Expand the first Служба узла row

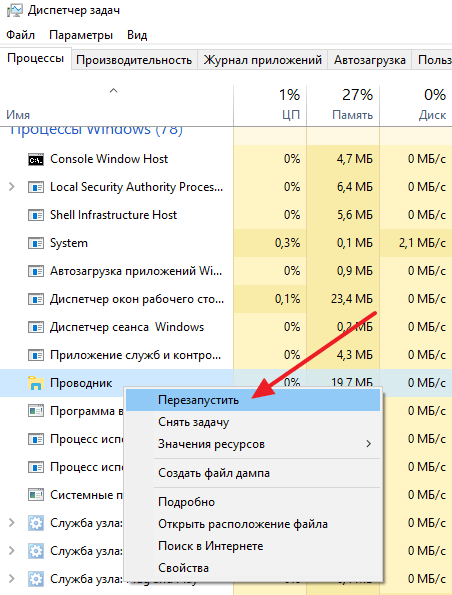coord(12,523)
